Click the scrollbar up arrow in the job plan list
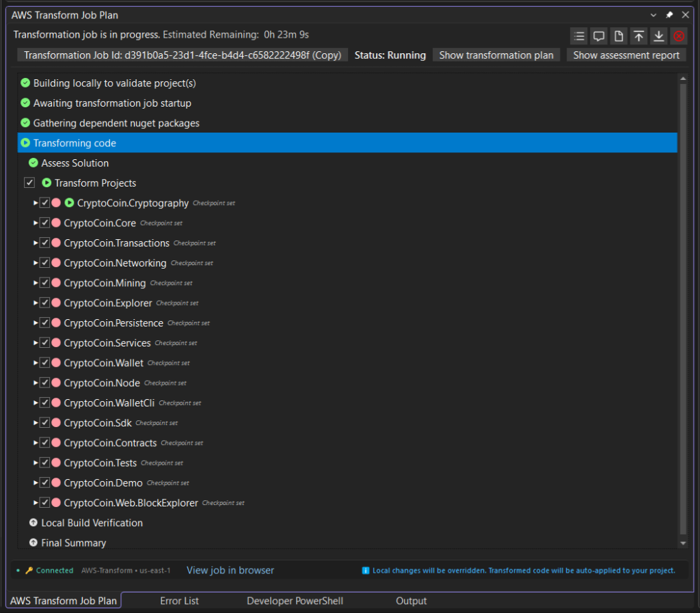 (x=683, y=78)
